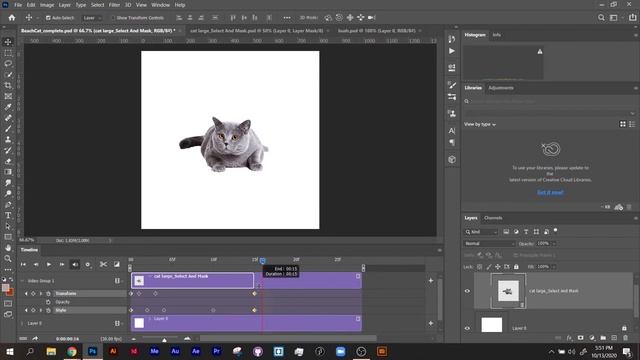
Task: Click the Render Video arrow icon
Action: [x=35, y=338]
